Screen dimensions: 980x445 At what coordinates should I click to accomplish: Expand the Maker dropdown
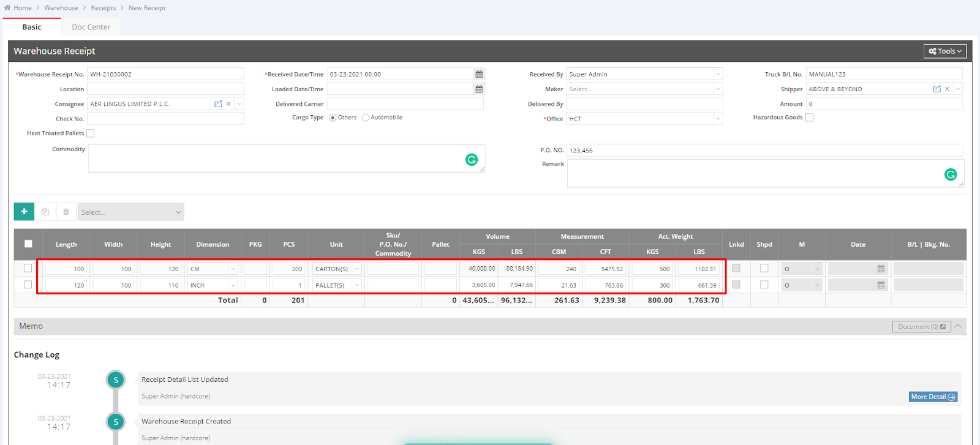pos(717,89)
